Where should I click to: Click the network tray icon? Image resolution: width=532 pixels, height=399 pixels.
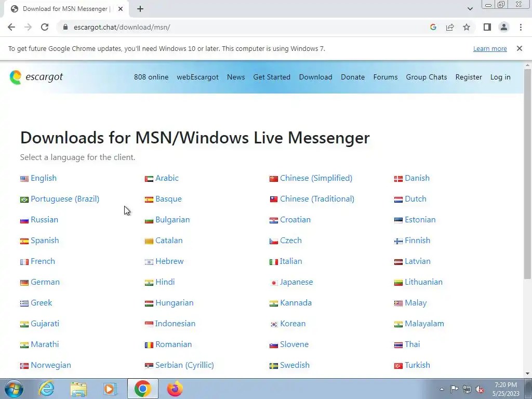[x=467, y=389]
